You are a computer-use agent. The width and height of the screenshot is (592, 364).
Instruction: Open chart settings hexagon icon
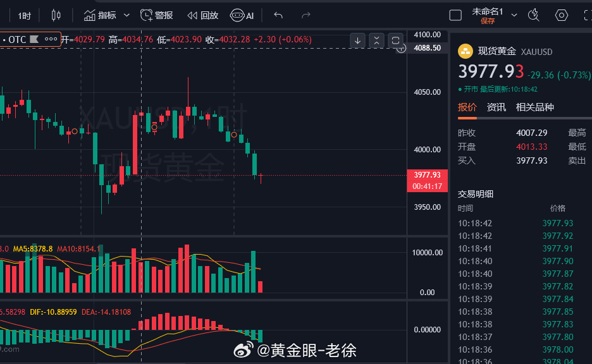coord(562,15)
